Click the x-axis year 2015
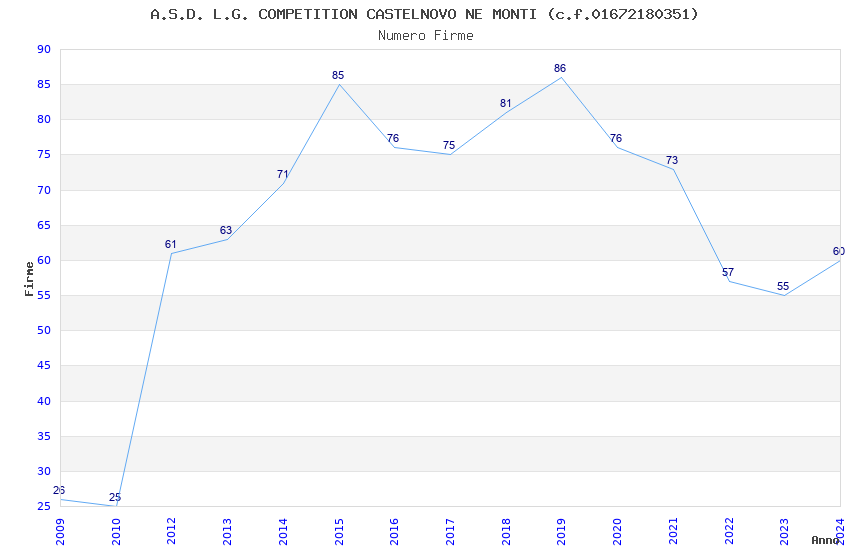The width and height of the screenshot is (850, 550). click(339, 532)
